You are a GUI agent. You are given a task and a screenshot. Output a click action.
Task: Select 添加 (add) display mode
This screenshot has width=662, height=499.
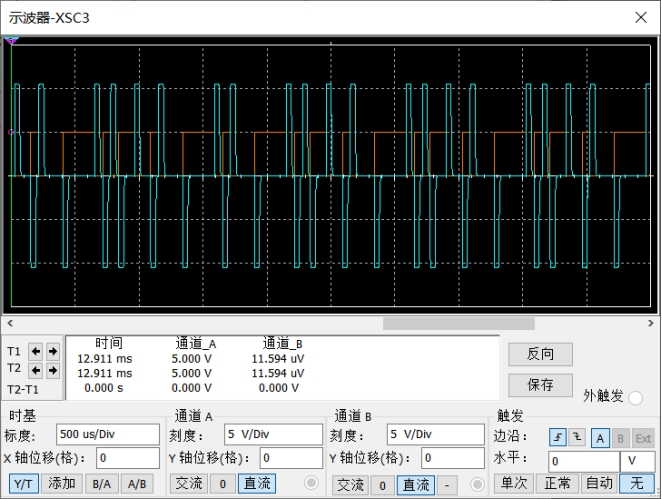[x=62, y=484]
